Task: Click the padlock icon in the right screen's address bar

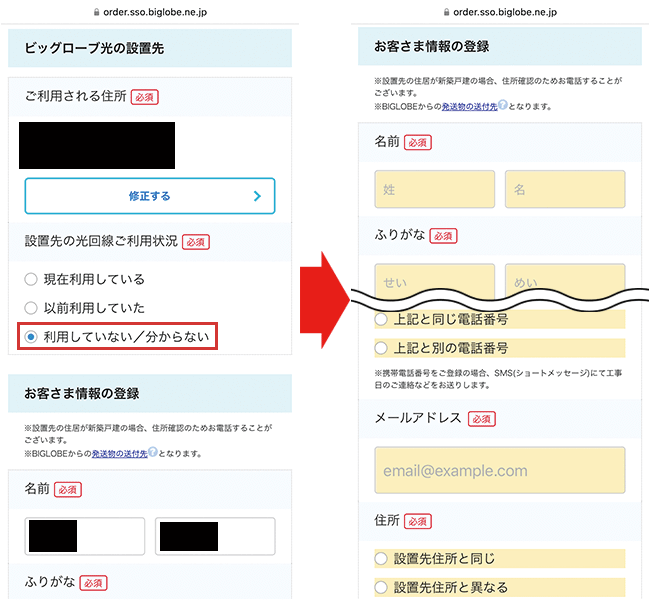Action: (x=445, y=13)
